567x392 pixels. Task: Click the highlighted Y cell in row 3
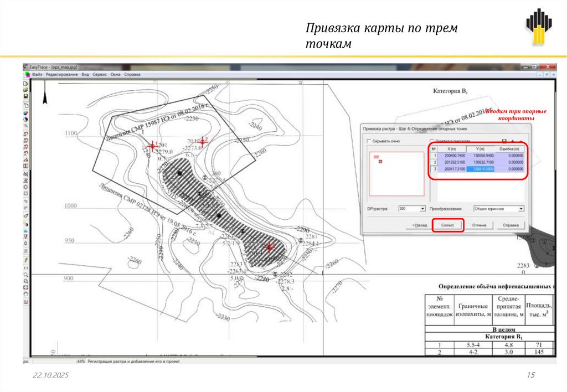[481, 169]
